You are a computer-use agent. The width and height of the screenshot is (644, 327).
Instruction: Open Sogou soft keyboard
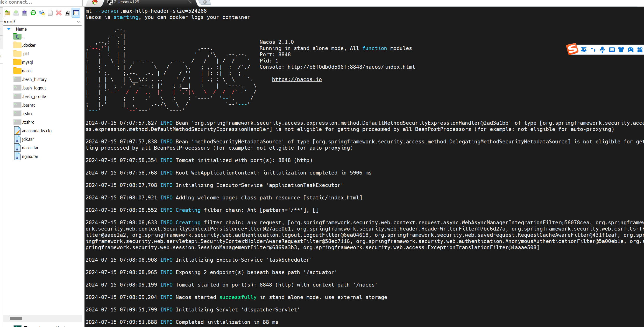coord(612,50)
